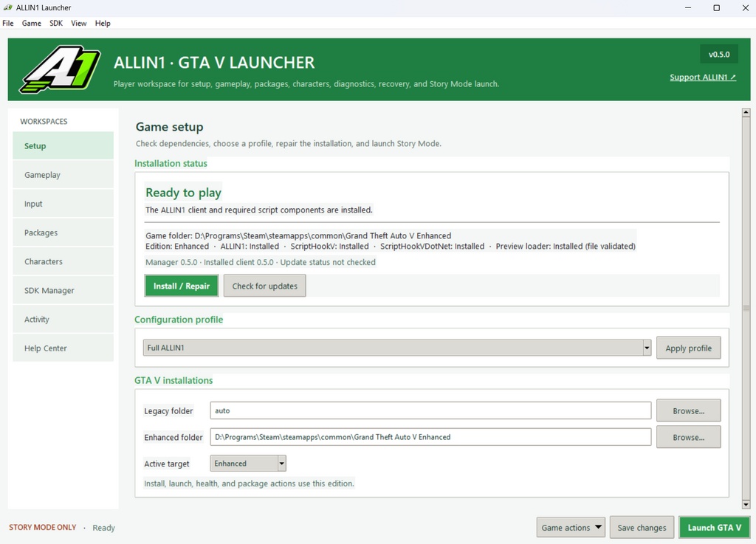Open the Game menu
Image resolution: width=756 pixels, height=544 pixels.
(31, 23)
